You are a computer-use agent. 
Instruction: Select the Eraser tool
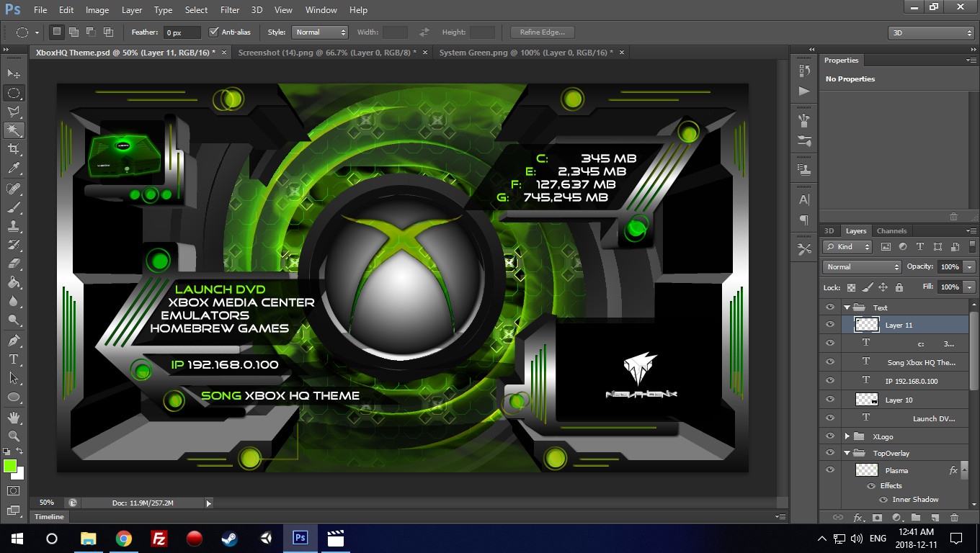[x=14, y=264]
